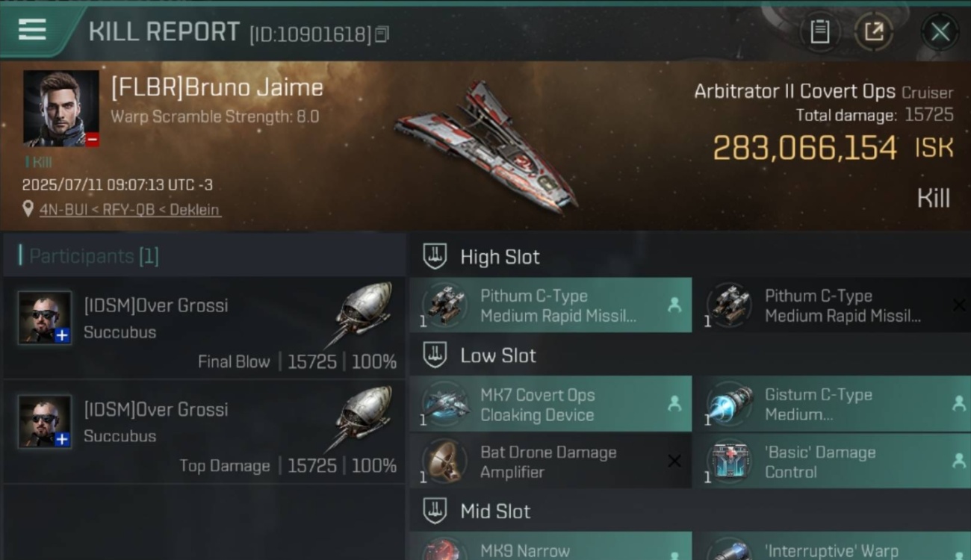Viewport: 971px width, 560px height.
Task: Click the Arbitrator II Covert Ops ship image
Action: tap(486, 147)
